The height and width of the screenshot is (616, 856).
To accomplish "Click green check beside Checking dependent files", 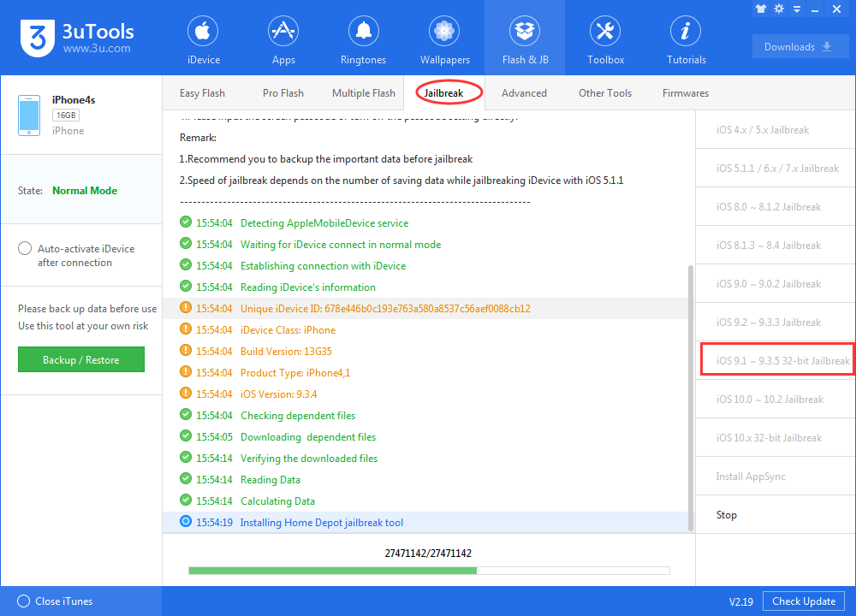I will pyautogui.click(x=186, y=414).
